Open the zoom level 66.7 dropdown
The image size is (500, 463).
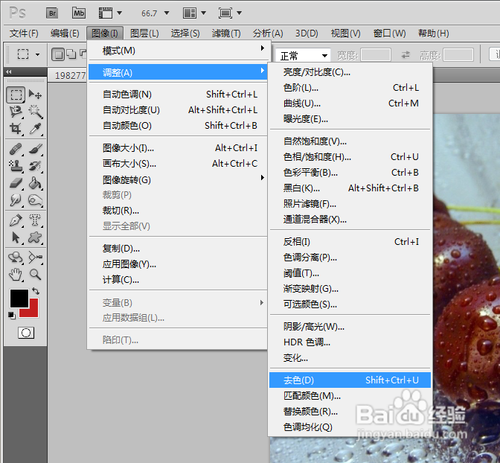[x=167, y=13]
